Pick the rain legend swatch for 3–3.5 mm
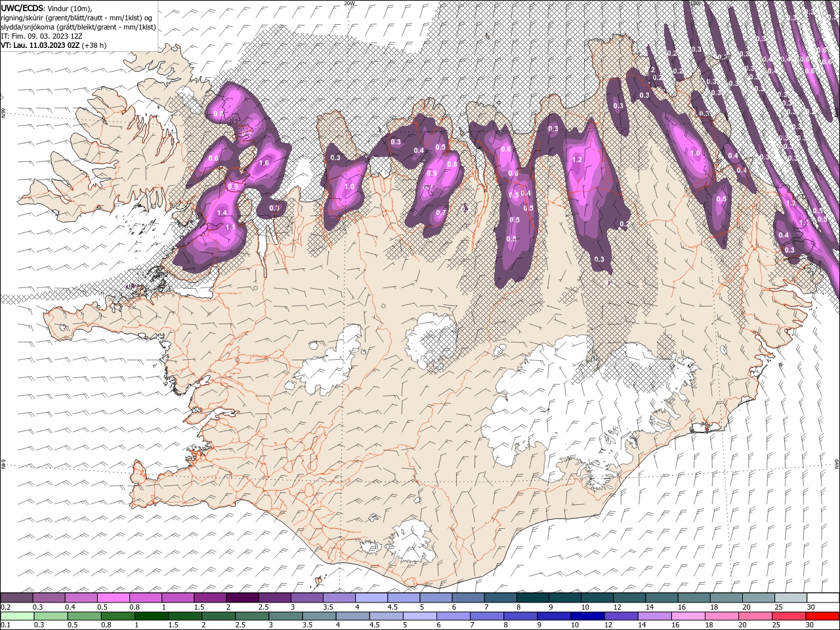 tap(285, 616)
